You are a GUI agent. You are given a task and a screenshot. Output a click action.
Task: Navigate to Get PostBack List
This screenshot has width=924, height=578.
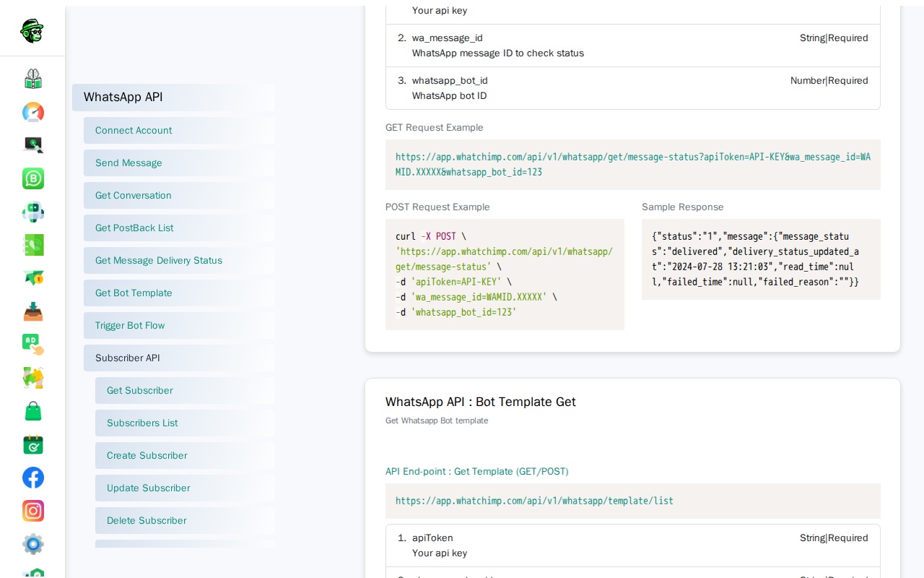pos(179,228)
